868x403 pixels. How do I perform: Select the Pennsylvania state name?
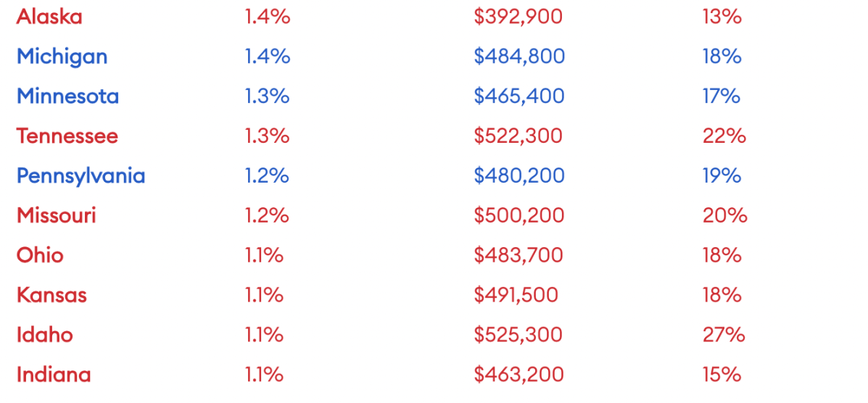tap(80, 176)
